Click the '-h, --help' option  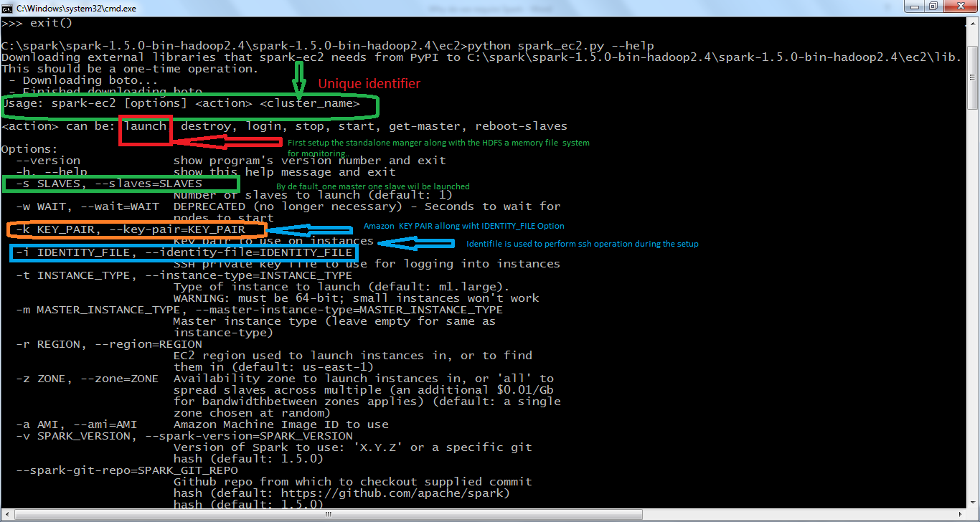[51, 172]
